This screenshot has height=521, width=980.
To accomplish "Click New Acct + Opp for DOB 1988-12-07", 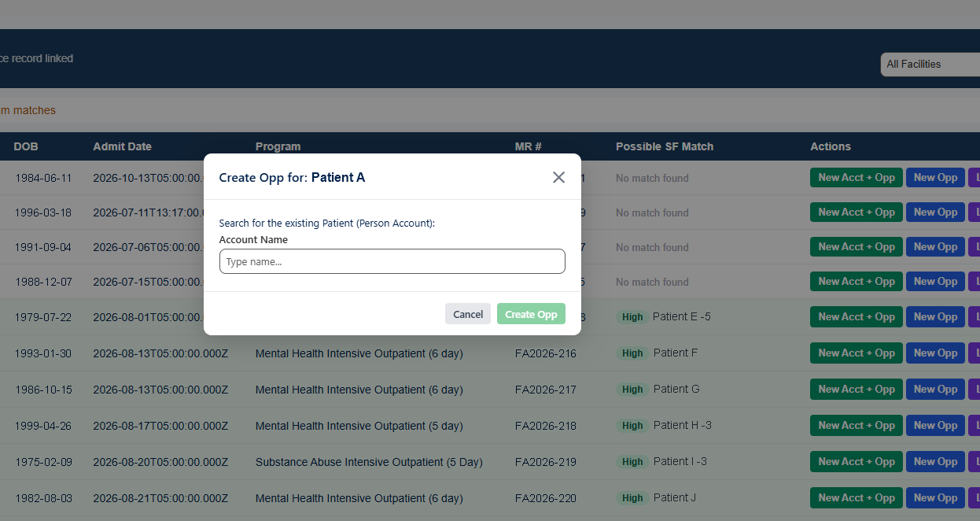I will (857, 282).
